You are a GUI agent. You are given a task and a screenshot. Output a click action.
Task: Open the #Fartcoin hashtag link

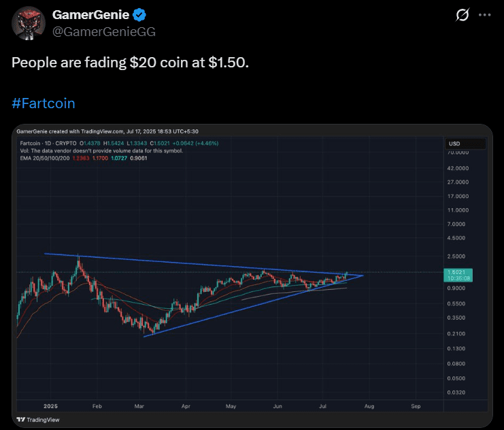(x=44, y=103)
